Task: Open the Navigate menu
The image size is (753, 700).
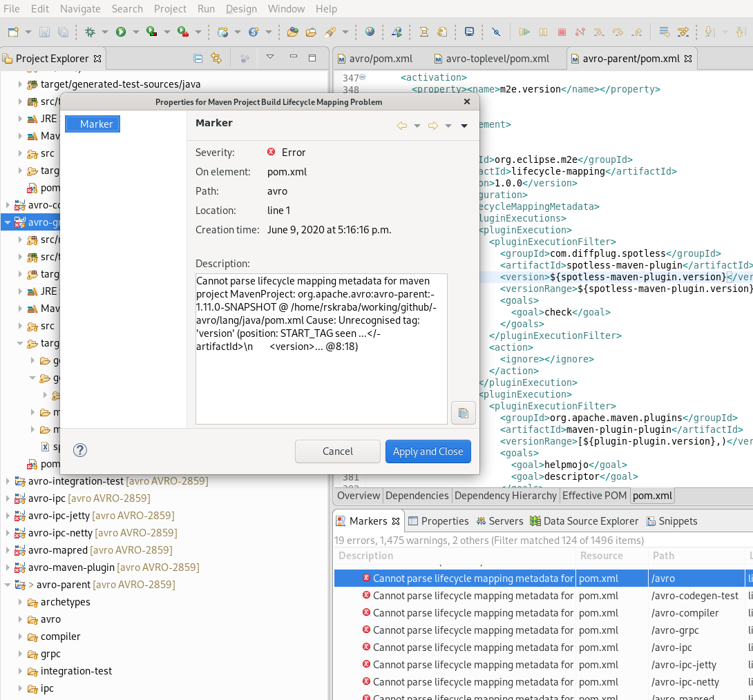Action: tap(80, 9)
